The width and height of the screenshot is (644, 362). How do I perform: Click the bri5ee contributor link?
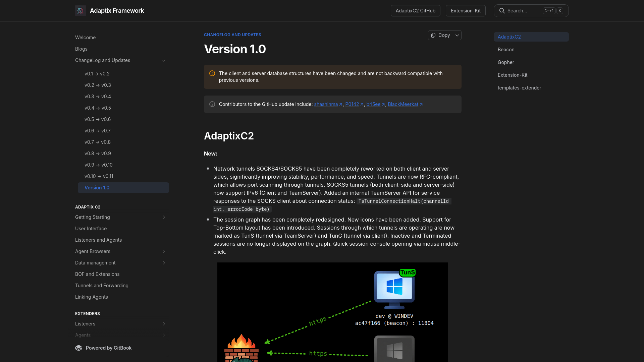point(374,104)
